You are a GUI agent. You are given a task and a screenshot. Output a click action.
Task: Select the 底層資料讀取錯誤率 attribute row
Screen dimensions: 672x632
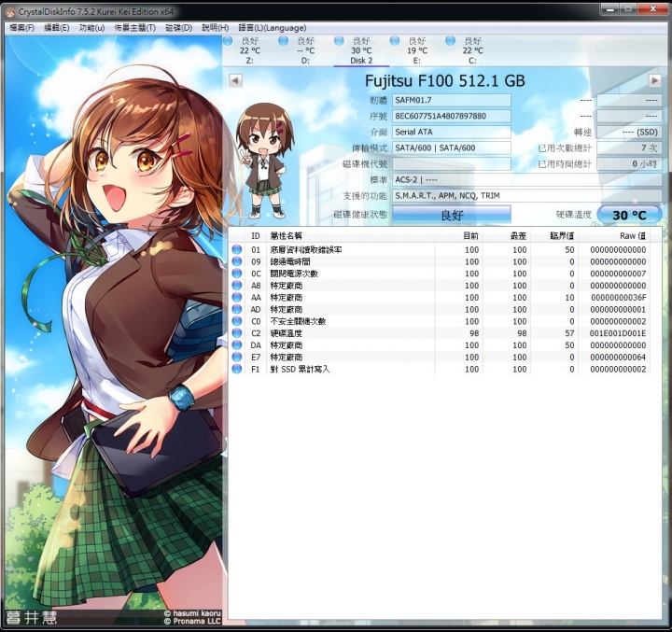pos(440,249)
